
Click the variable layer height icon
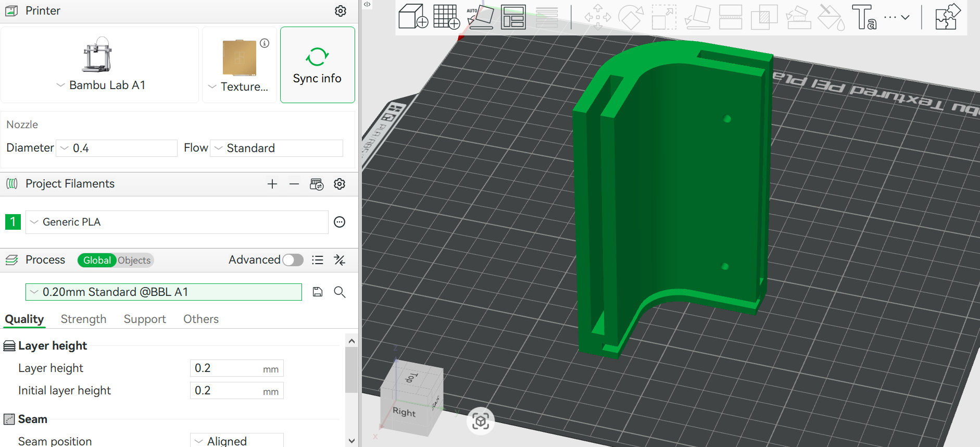[x=547, y=17]
